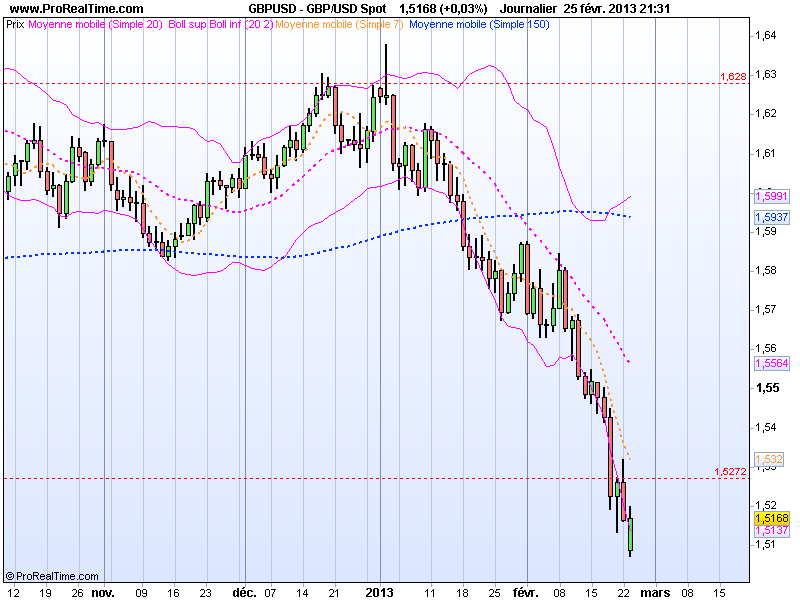
Task: Click the 2013 year label on time axis
Action: click(380, 593)
